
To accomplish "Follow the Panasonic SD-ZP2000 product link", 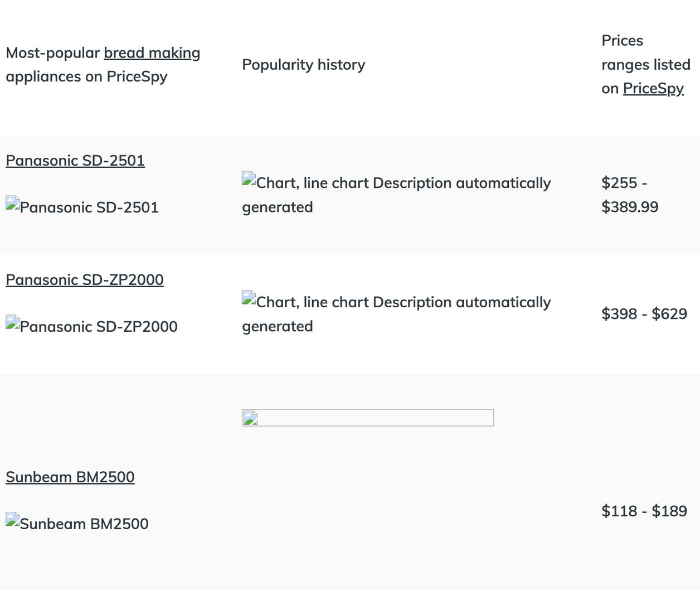I will point(85,280).
